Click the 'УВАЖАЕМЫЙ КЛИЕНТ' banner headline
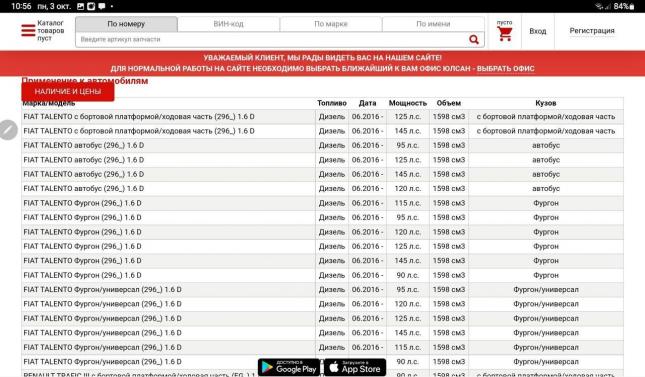The width and height of the screenshot is (645, 377). point(322,58)
